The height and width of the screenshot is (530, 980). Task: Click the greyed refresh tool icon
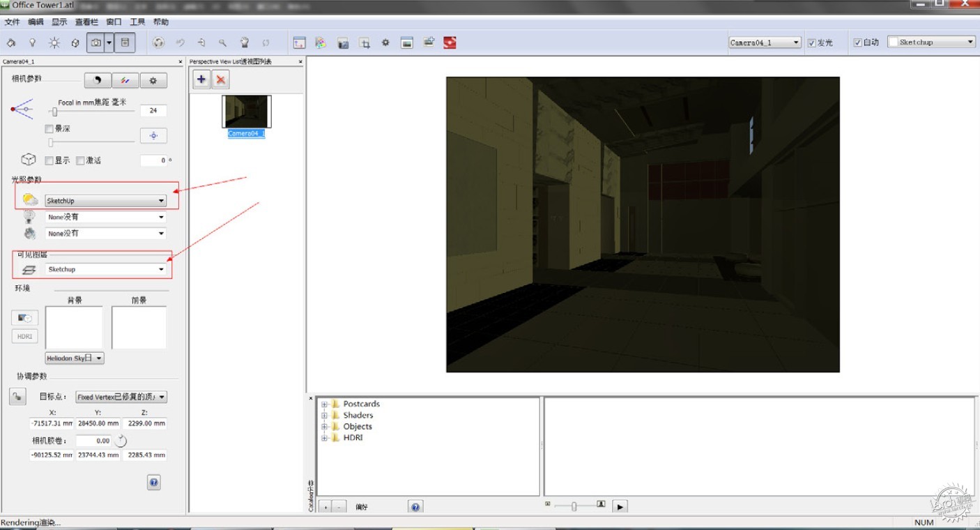(x=266, y=43)
